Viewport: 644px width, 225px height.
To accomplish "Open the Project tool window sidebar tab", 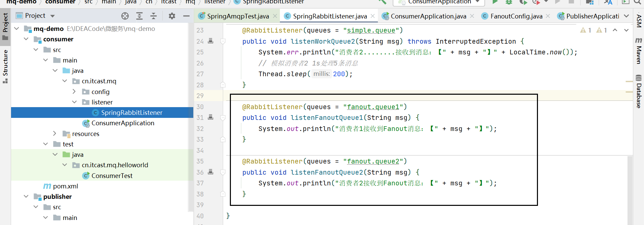I will (x=5, y=26).
